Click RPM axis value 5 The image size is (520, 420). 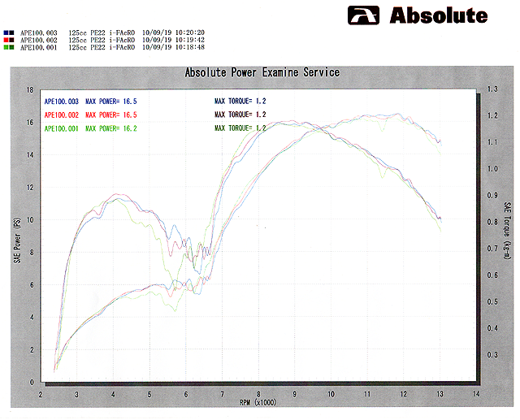[x=149, y=395]
